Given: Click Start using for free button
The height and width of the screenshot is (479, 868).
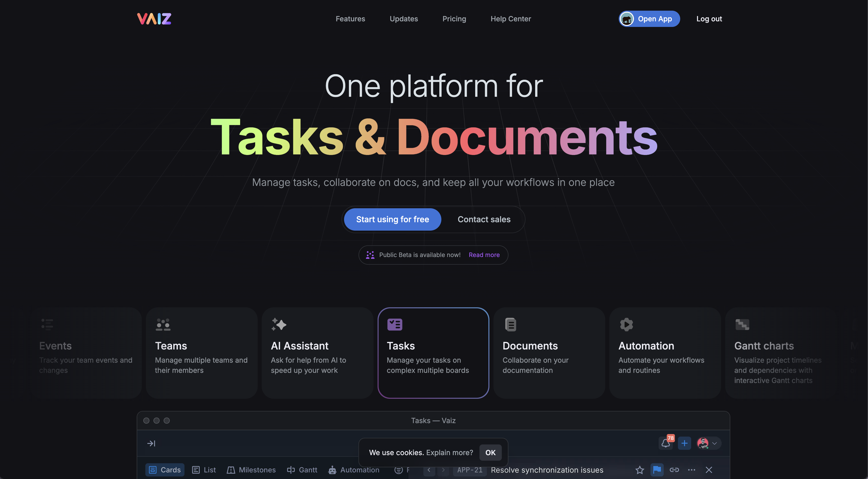Looking at the screenshot, I should click(392, 219).
